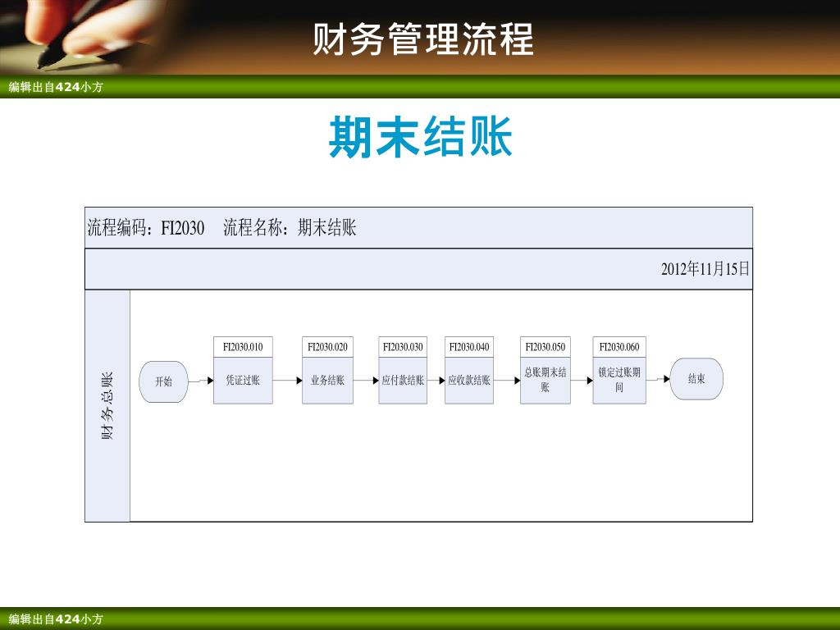Click the blue heading 期末结账

click(421, 137)
